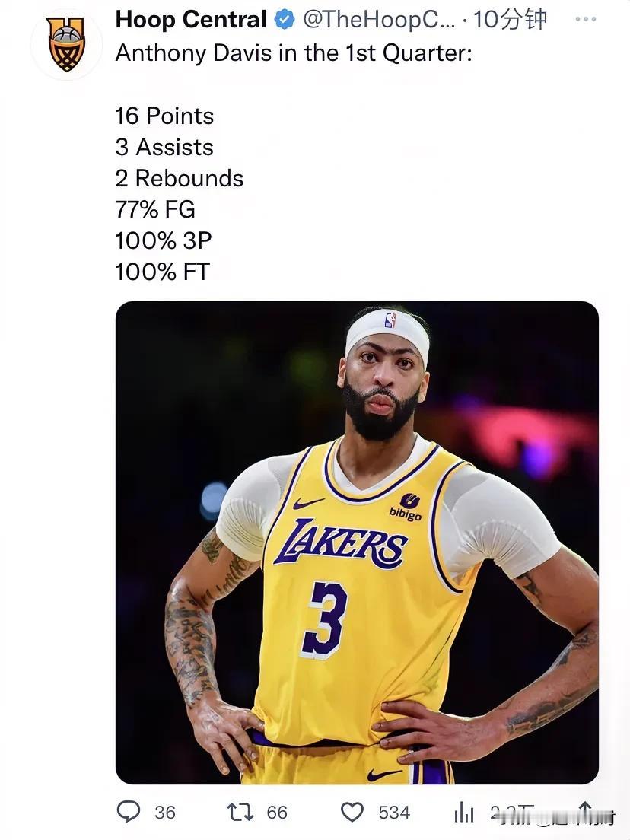Select the "Anthony Davis in the 1st Quarter:" line
630x840 pixels.
click(x=294, y=53)
